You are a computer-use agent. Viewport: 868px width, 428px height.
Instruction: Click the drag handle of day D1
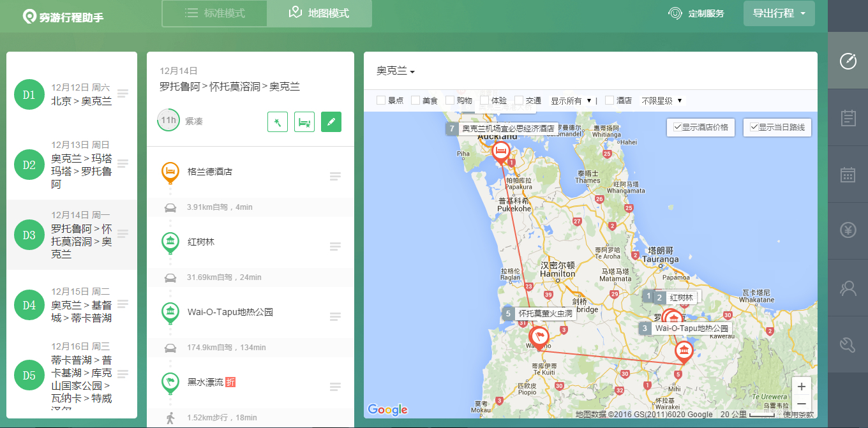click(x=123, y=94)
